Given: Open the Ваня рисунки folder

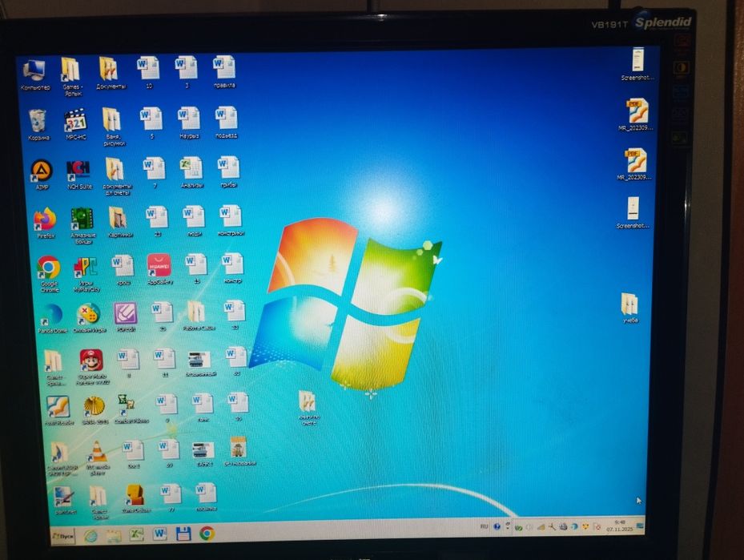Looking at the screenshot, I should click(113, 127).
